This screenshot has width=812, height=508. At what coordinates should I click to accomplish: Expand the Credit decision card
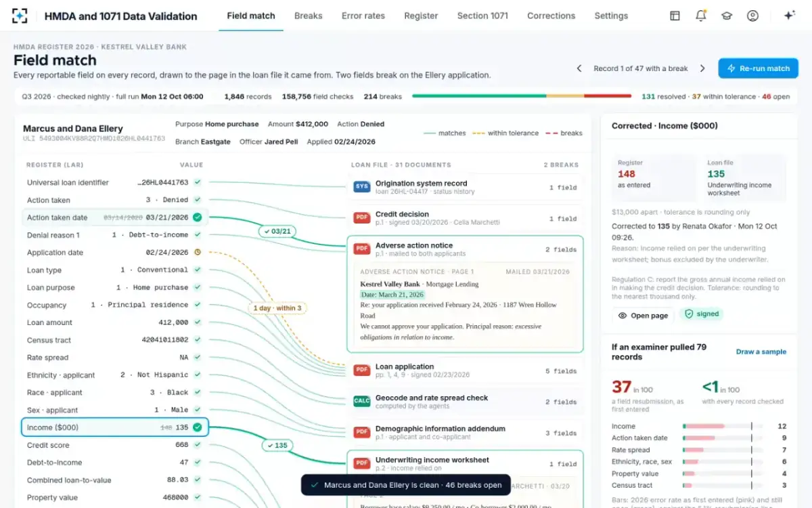tap(465, 218)
